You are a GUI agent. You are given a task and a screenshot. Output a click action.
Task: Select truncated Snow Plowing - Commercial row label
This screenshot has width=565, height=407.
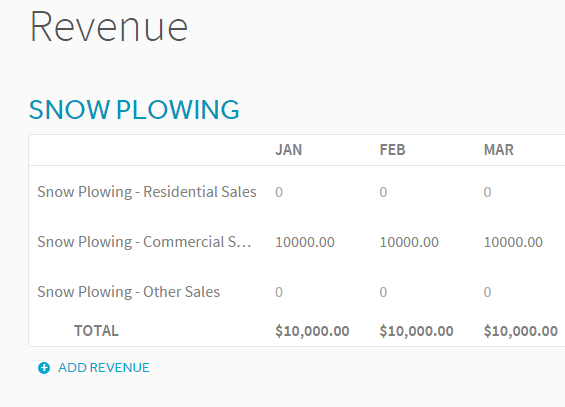coord(144,242)
